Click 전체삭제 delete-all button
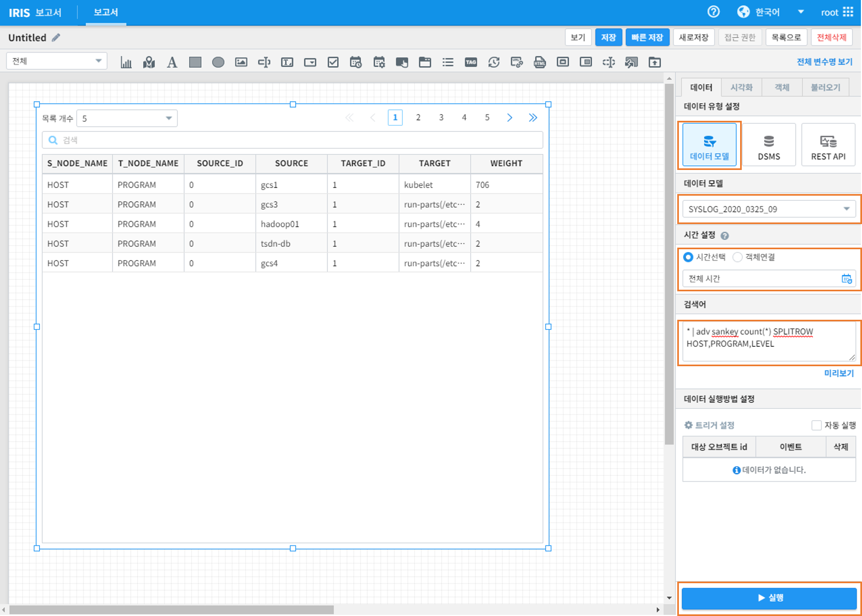Viewport: 862px width, 616px height. tap(831, 37)
